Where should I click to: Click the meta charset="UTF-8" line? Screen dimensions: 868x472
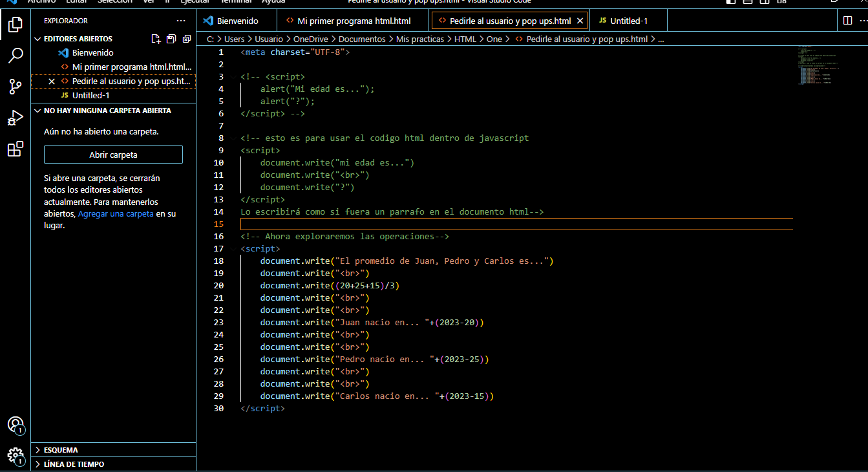coord(295,52)
